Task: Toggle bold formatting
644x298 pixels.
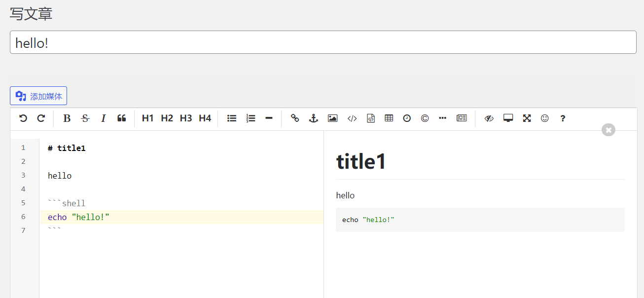Action: click(x=67, y=118)
